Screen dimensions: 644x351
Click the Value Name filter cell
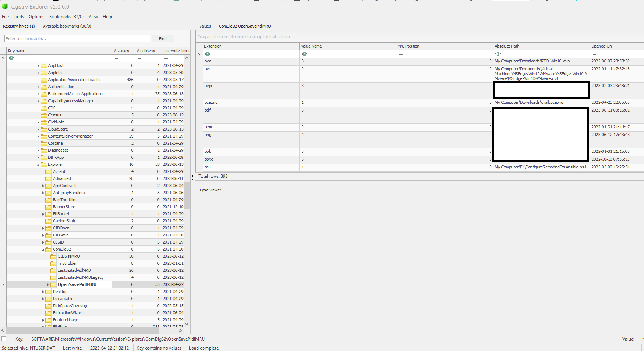coord(348,54)
